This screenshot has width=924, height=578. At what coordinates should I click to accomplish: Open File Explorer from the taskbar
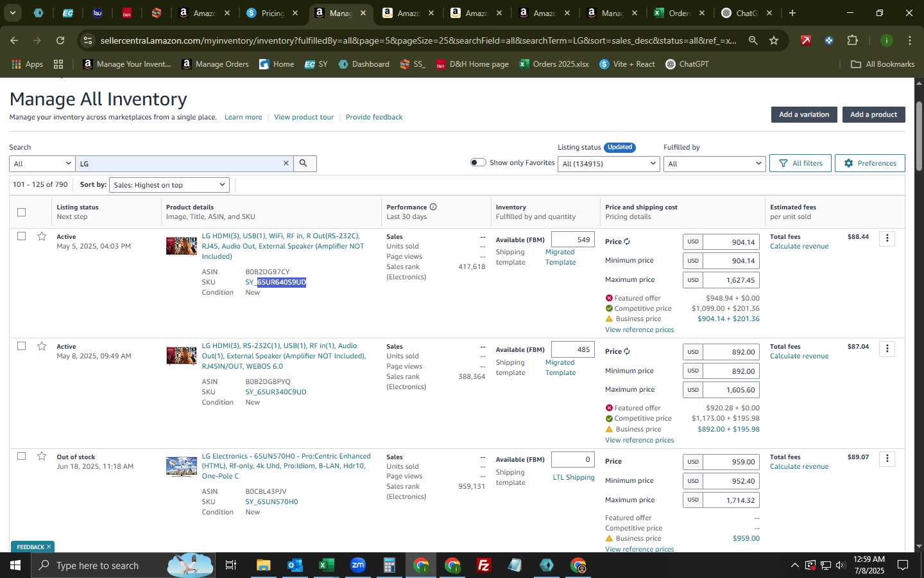[x=263, y=565]
